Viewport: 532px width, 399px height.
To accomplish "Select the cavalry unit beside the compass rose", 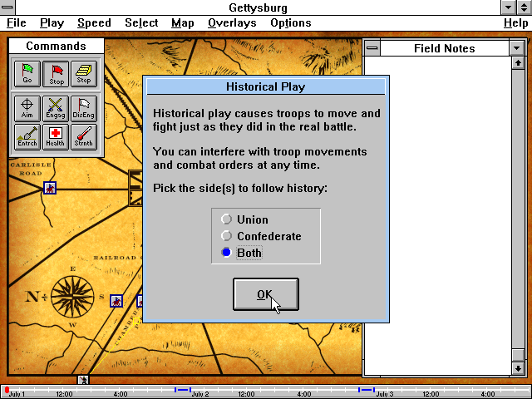I will [x=116, y=301].
